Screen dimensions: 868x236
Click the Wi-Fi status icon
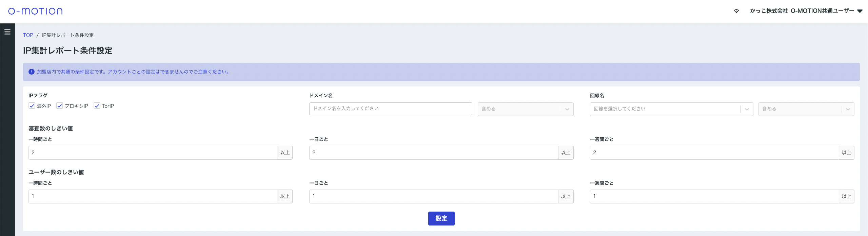point(736,11)
